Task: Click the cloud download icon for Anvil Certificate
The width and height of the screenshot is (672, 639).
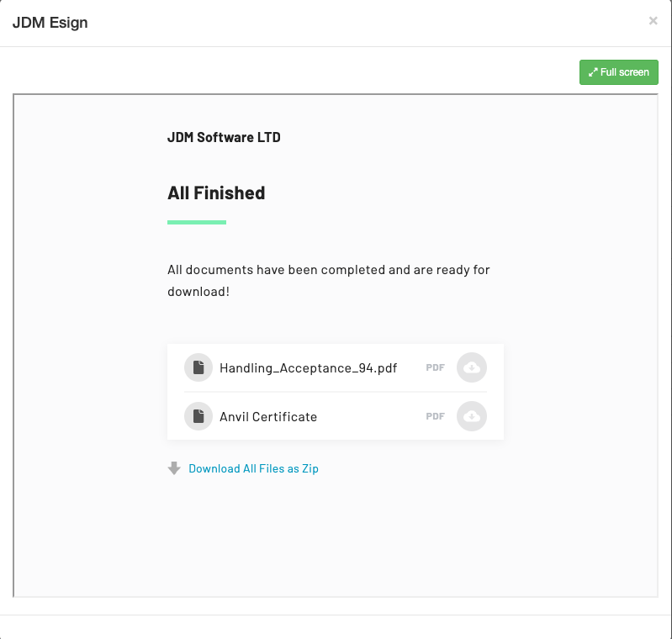Action: (471, 416)
